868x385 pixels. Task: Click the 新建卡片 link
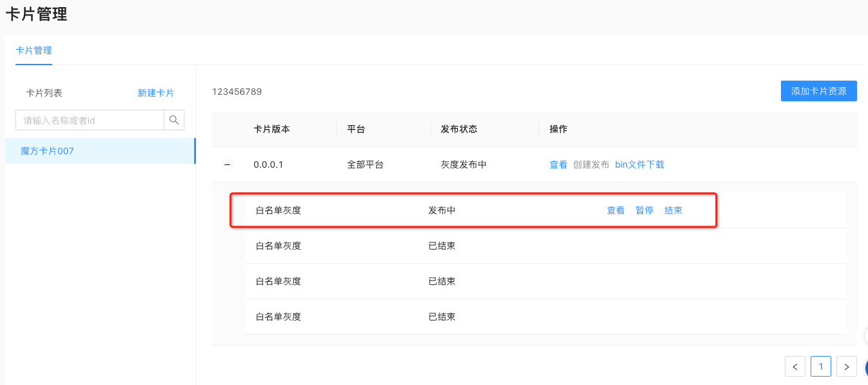coord(156,93)
